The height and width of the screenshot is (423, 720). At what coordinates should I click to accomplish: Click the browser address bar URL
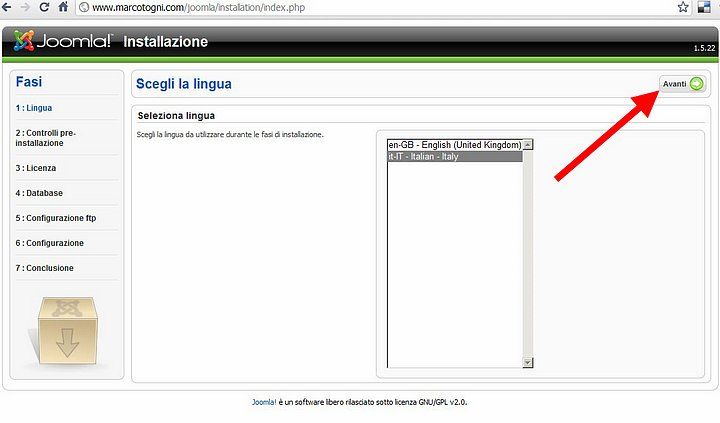(x=198, y=7)
